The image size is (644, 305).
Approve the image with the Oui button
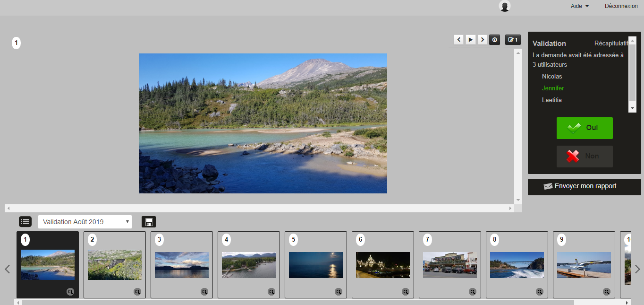[585, 128]
